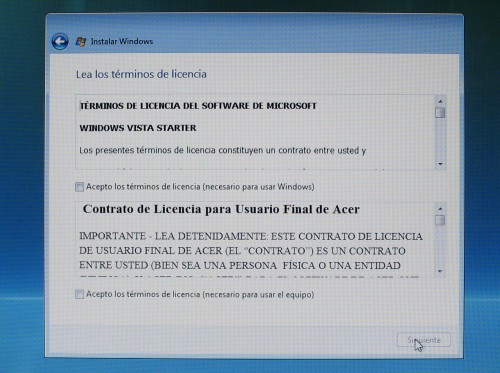
Task: Click the Acer contract scrollbar thumb
Action: pos(440,220)
